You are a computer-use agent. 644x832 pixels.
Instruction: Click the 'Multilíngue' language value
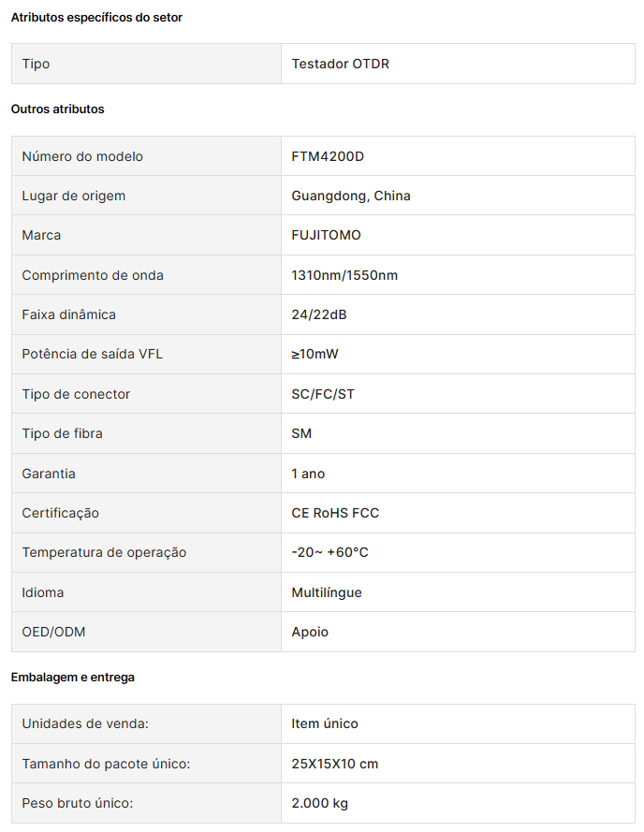[327, 592]
